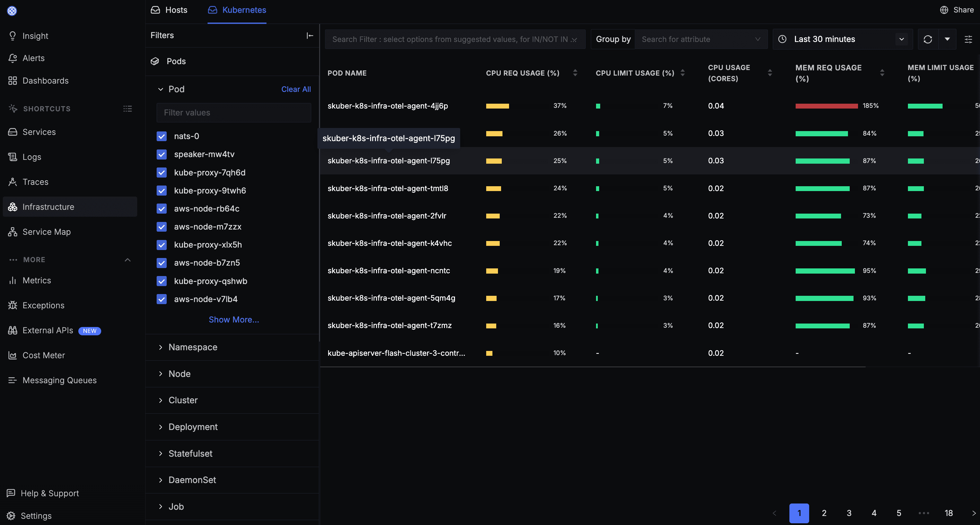Viewport: 980px width, 525px height.
Task: Uncheck the kube-proxy-9twh6 checkbox
Action: 162,191
